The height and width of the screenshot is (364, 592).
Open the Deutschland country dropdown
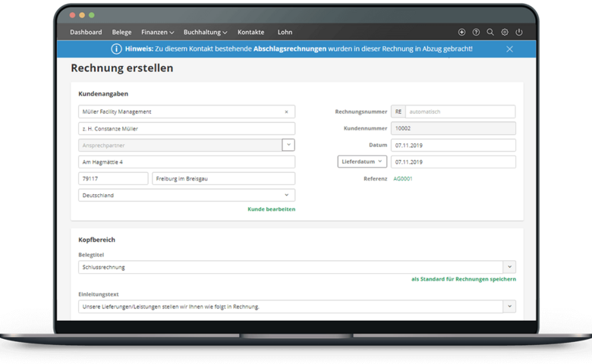pos(286,195)
